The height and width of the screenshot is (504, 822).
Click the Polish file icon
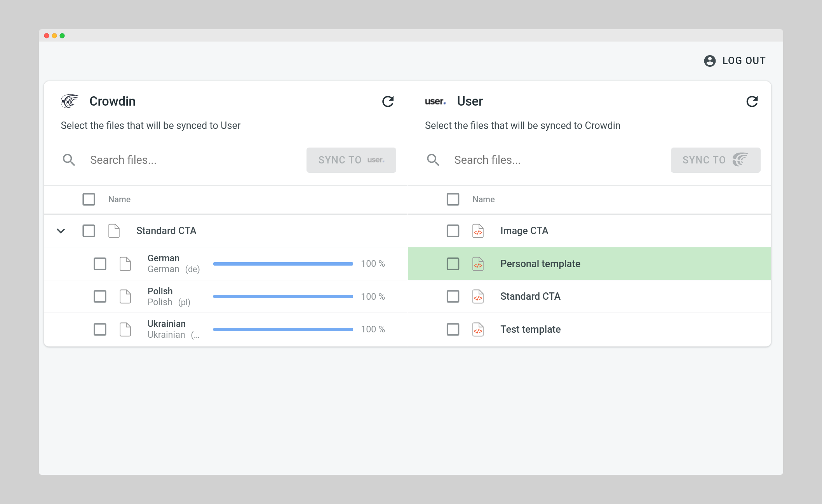125,297
